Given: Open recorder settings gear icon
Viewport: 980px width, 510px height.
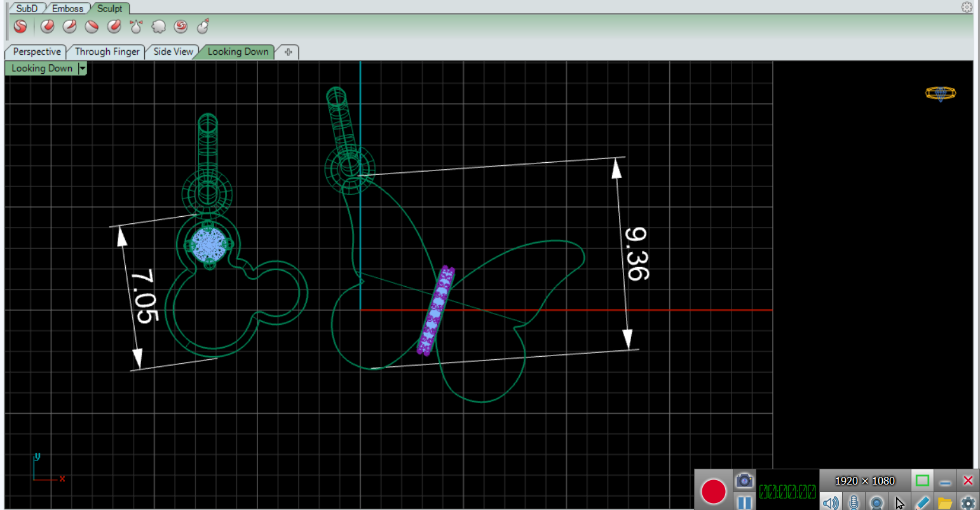Looking at the screenshot, I should pos(968,503).
